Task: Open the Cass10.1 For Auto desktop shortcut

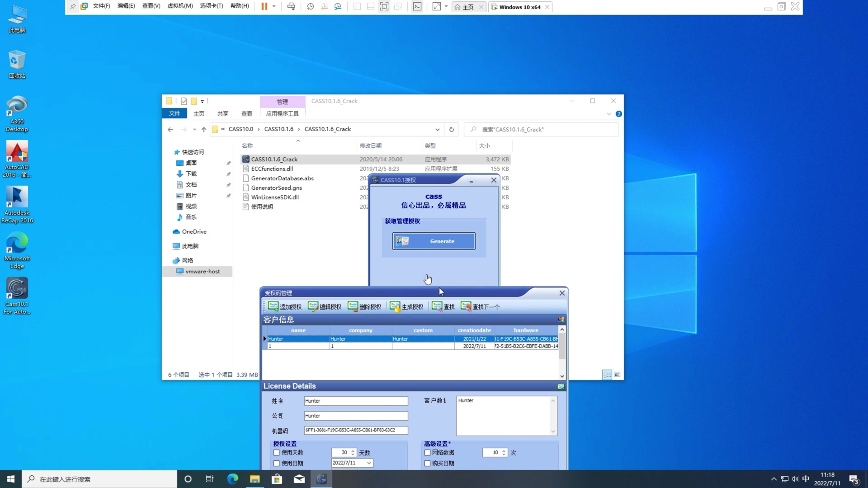Action: 17,296
